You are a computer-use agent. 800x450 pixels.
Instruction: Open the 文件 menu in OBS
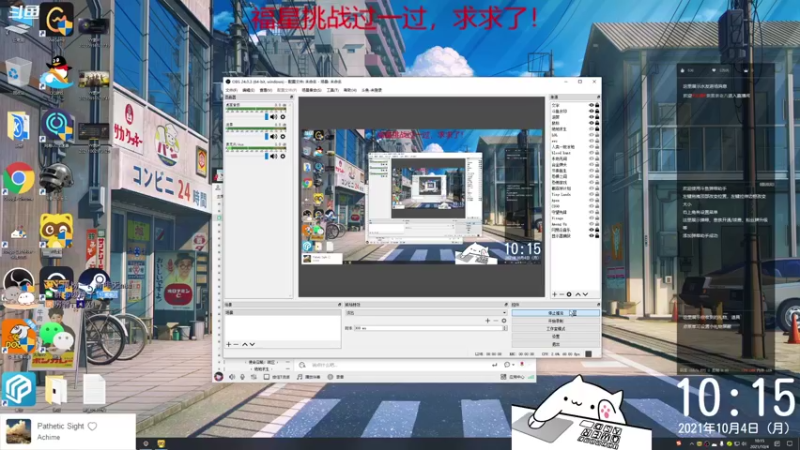[232, 90]
